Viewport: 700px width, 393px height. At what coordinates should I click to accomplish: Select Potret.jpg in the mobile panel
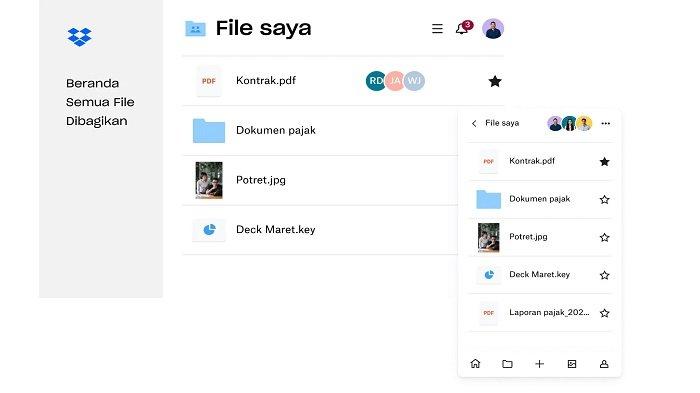click(x=528, y=237)
